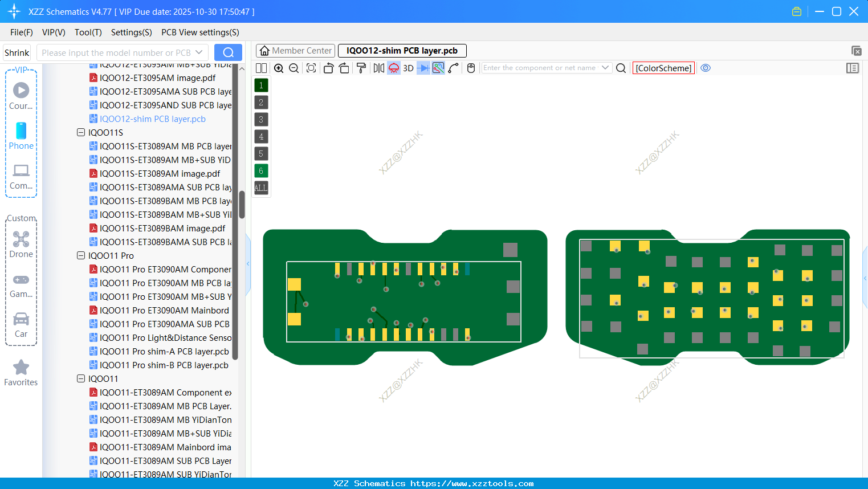Activate the Mirror Flip tool

pos(378,68)
